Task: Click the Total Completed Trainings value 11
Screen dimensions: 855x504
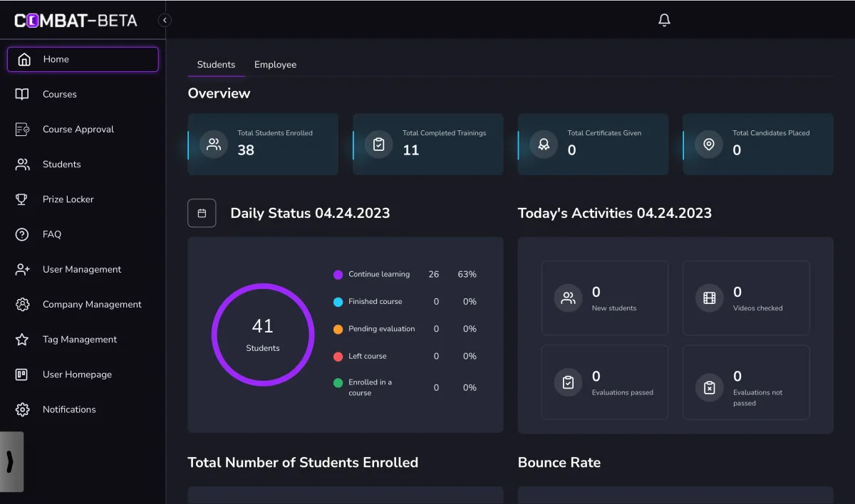Action: point(411,150)
